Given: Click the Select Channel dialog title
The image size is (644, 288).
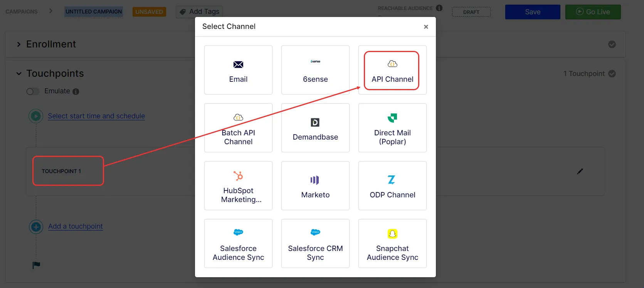Looking at the screenshot, I should (x=229, y=26).
